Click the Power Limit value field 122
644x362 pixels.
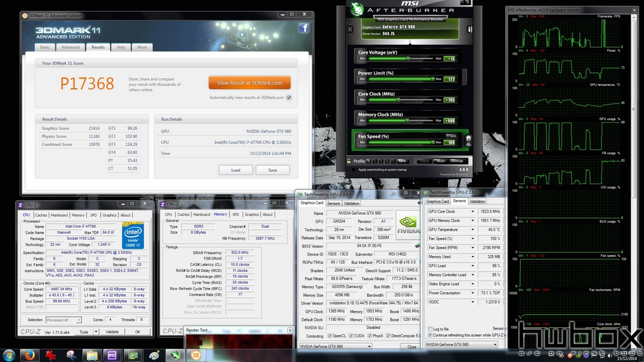pyautogui.click(x=450, y=79)
